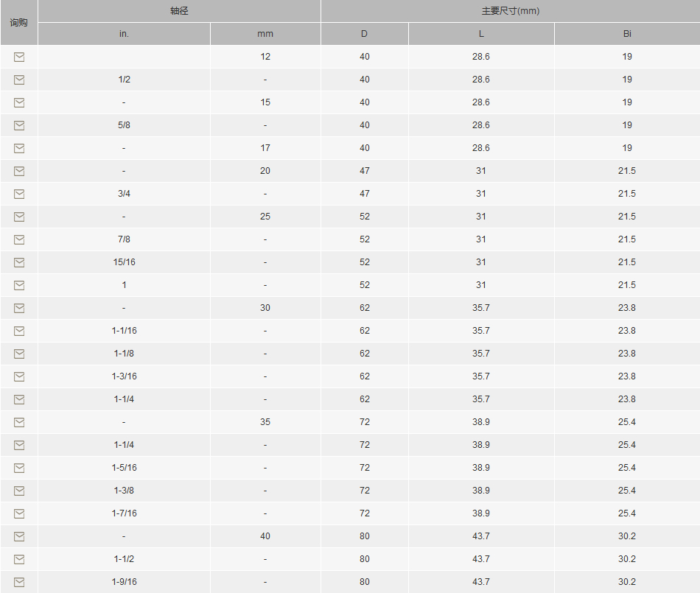Select inquiry envelope in 20 mm shaft row
The image size is (700, 593).
pos(19,171)
